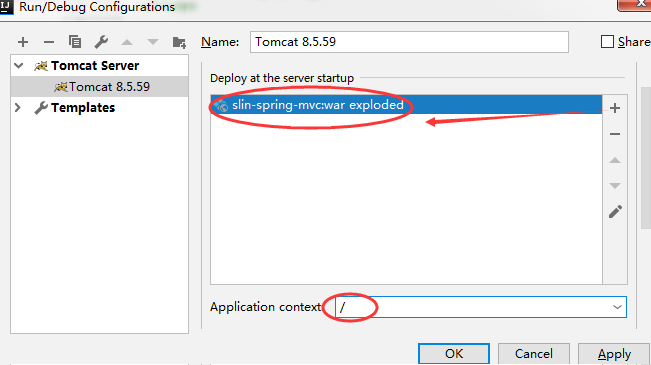Screen dimensions: 651x365
Task: Click the IntelliJ IDEA icon in the title bar
Action: (6, 7)
